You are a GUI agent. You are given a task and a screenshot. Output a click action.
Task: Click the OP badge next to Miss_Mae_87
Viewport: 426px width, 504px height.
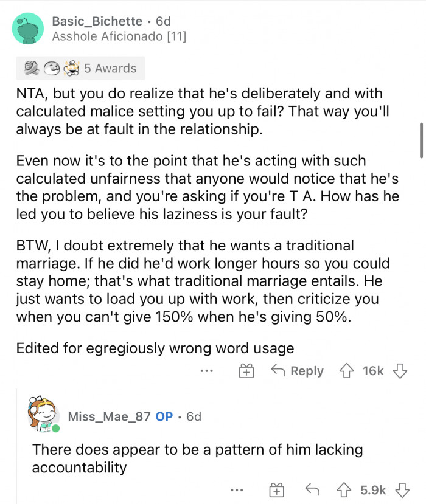tap(164, 416)
